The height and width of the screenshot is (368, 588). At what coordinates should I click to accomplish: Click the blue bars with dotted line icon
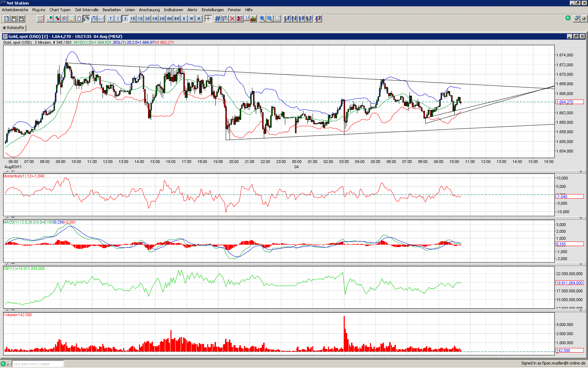225,19
